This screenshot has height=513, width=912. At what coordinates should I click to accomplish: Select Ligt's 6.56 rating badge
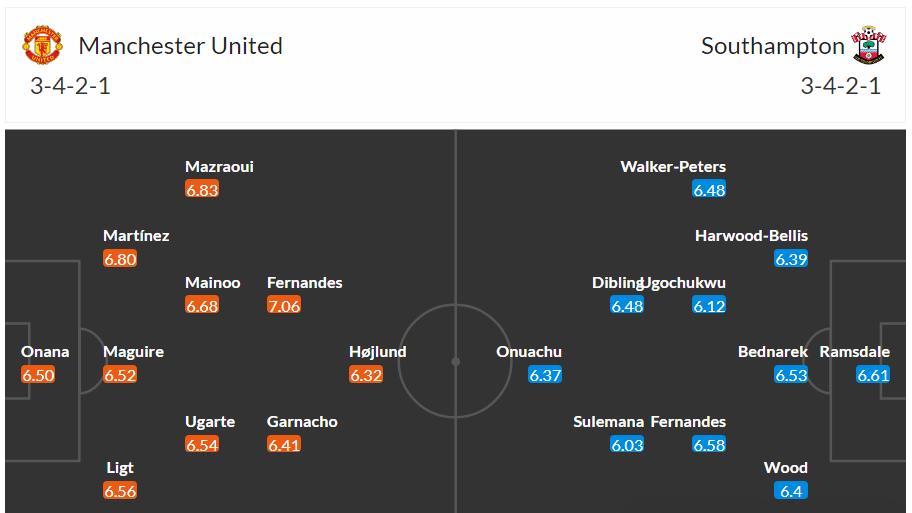tap(120, 490)
